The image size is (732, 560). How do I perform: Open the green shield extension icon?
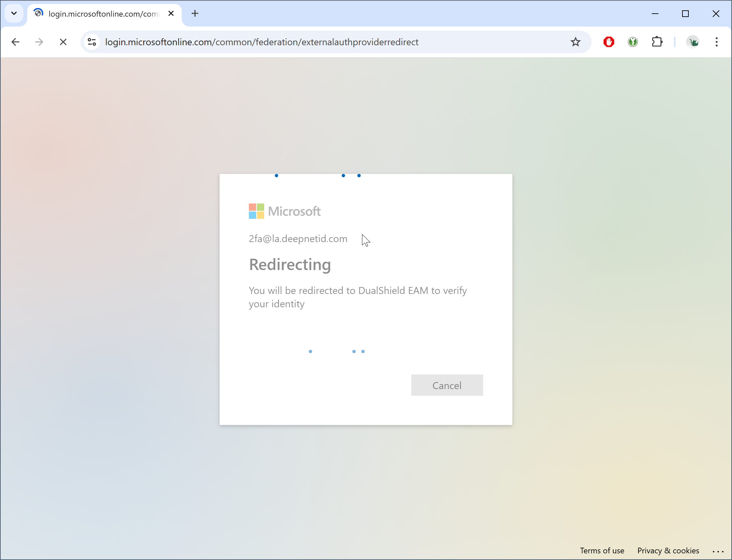633,42
